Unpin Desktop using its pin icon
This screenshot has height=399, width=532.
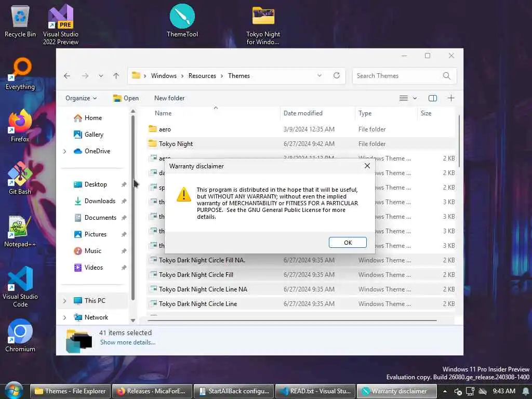pos(124,184)
